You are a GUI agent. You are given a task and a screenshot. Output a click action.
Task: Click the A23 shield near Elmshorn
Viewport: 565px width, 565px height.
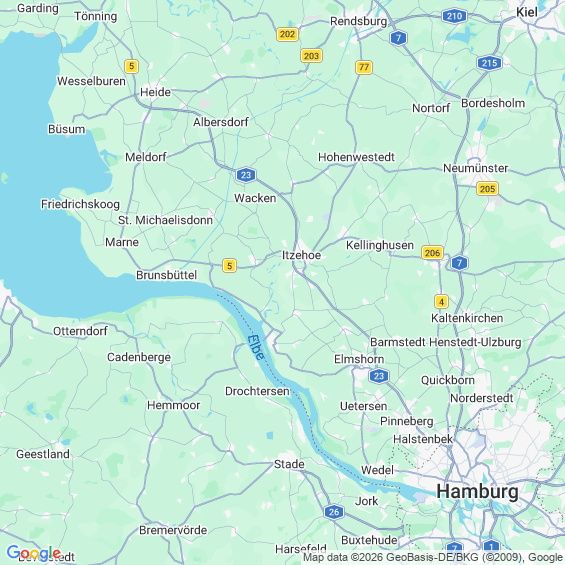(x=379, y=377)
